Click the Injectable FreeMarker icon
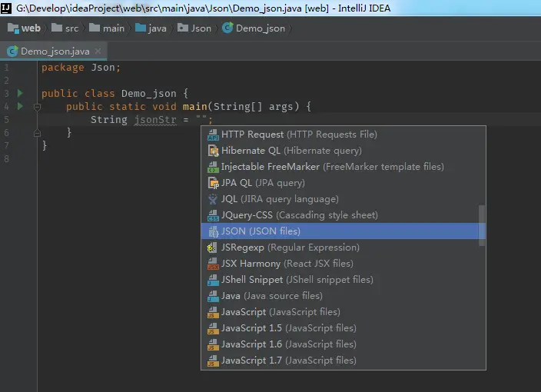 coord(213,167)
